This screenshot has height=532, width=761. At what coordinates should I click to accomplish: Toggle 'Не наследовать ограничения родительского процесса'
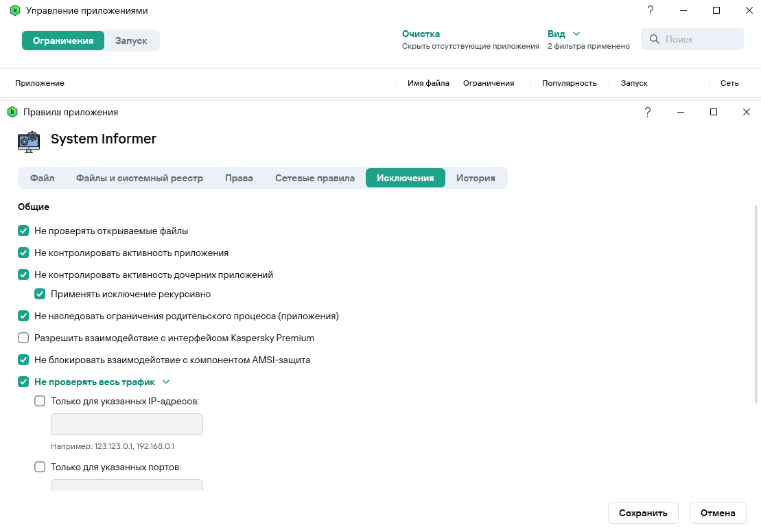click(23, 316)
